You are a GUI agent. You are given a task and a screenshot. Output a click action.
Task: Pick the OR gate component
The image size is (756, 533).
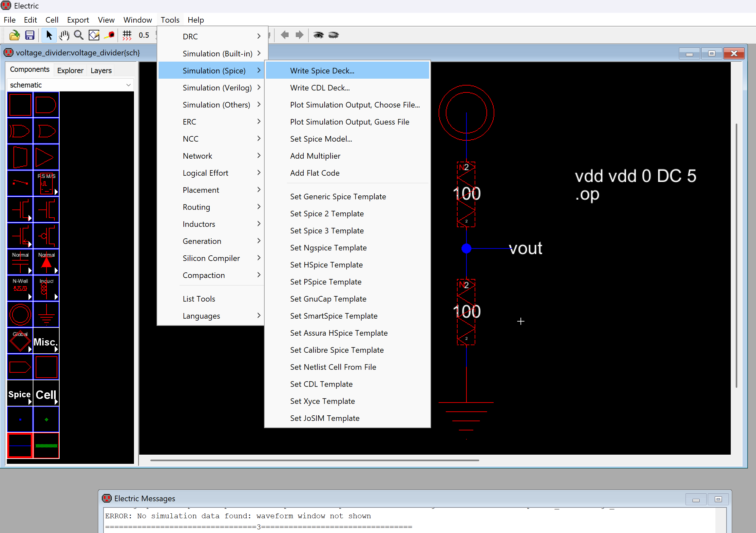(x=46, y=131)
